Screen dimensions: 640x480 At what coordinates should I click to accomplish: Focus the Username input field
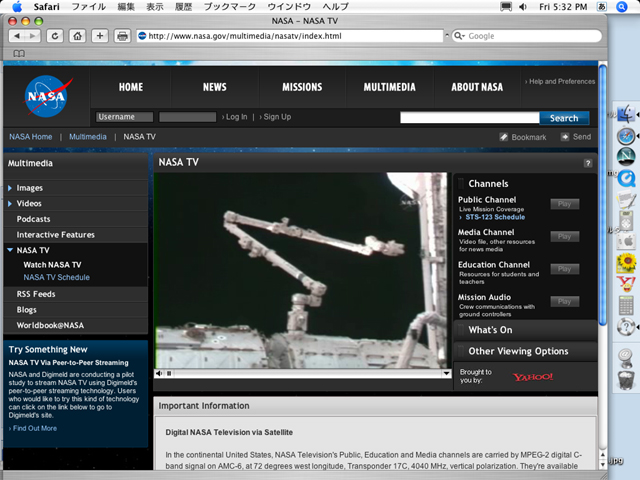(124, 117)
